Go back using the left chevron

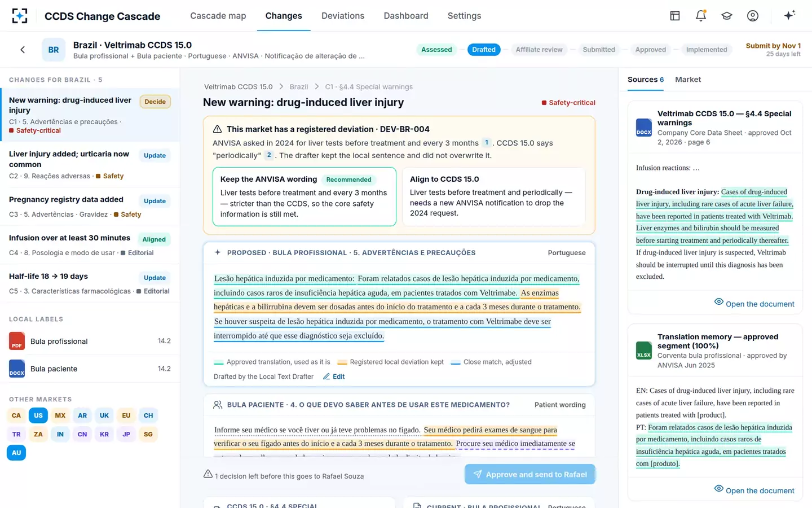(x=23, y=50)
